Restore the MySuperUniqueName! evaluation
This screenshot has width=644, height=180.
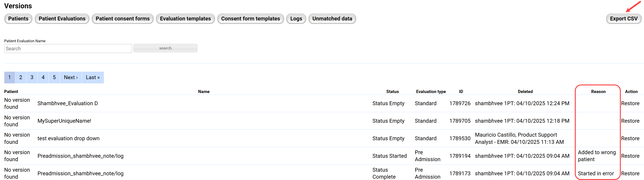coord(630,121)
